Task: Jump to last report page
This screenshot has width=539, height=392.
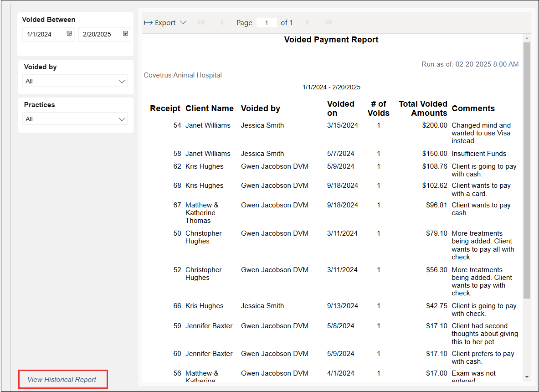Action: tap(329, 22)
